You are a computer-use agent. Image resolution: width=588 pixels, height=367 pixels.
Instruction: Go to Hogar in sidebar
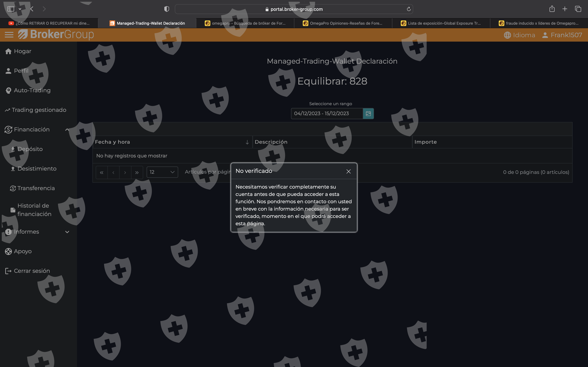point(22,51)
